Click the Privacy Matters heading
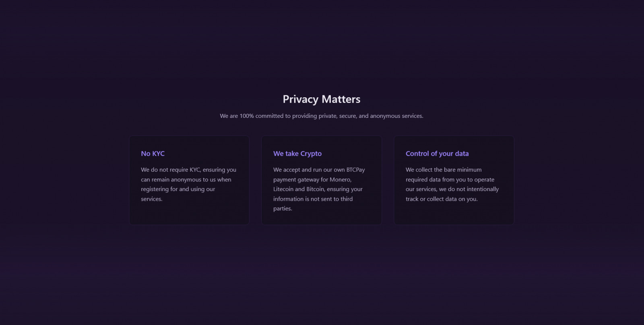This screenshot has height=325, width=644. (x=321, y=99)
